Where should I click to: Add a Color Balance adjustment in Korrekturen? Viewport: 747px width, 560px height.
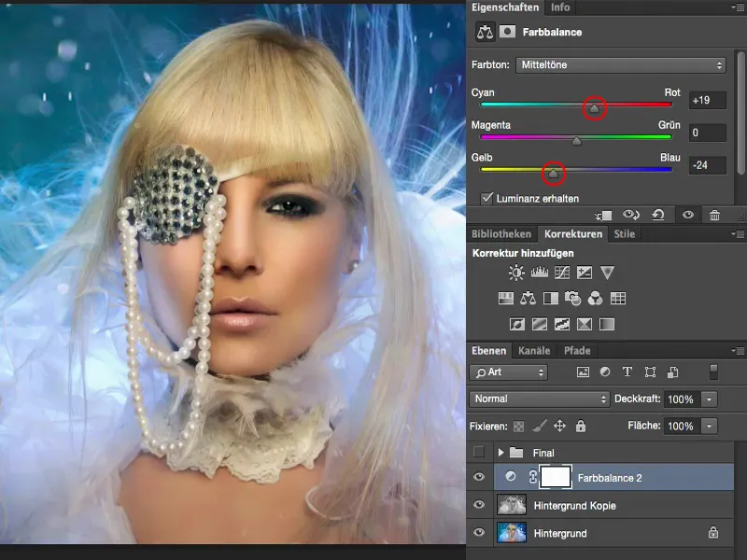(x=528, y=299)
